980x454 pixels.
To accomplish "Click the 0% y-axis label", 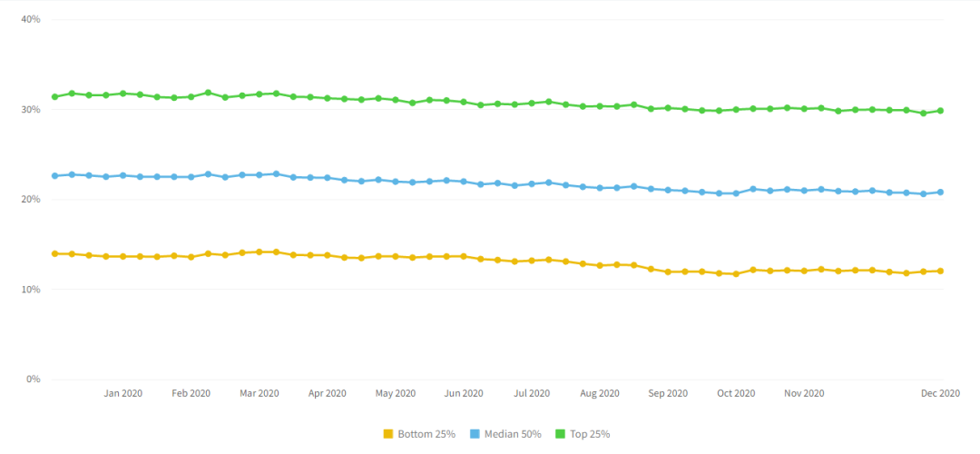I will click(x=34, y=379).
